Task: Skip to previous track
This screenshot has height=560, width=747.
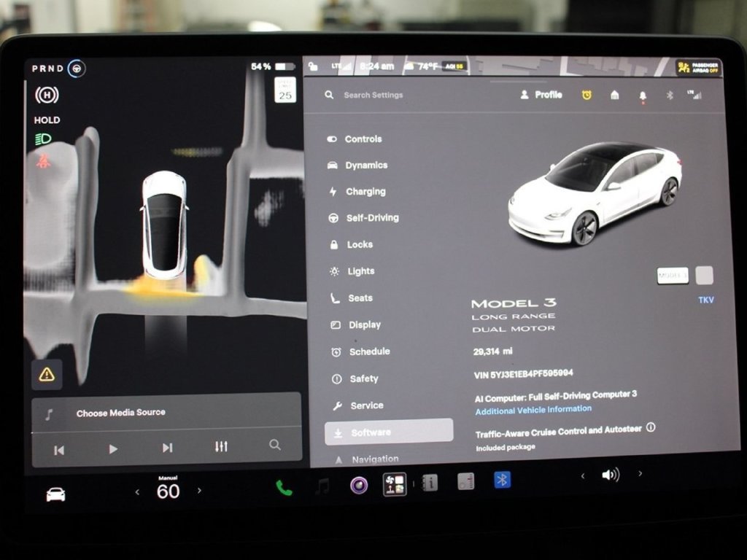Action: tap(59, 450)
